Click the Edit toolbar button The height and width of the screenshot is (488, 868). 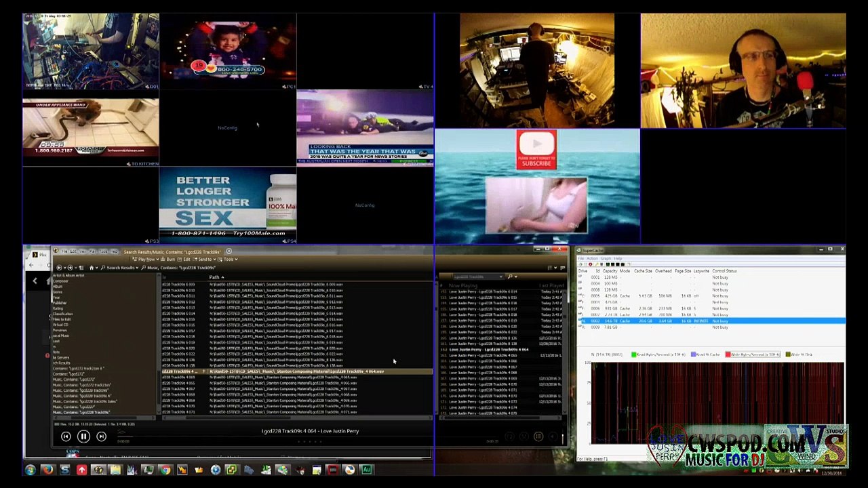click(184, 260)
